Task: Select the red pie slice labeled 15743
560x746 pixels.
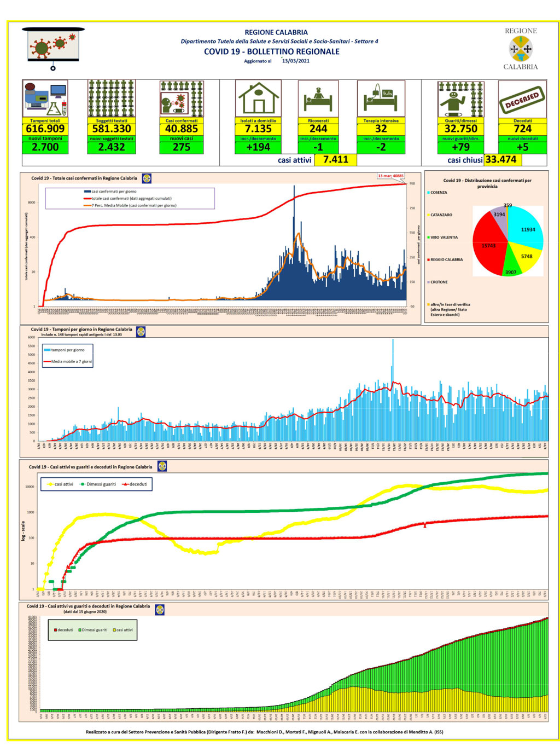Action: click(488, 245)
